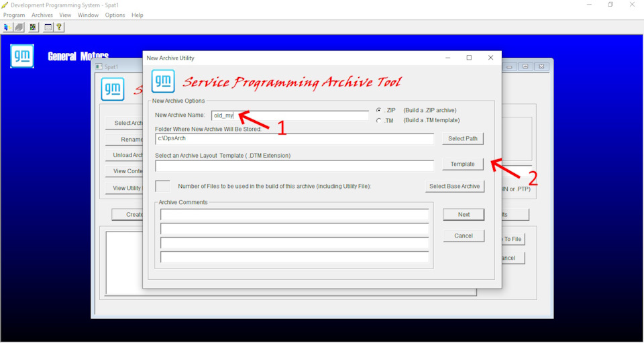Close the New Archive Utility dialog
This screenshot has width=644, height=343.
coord(490,58)
